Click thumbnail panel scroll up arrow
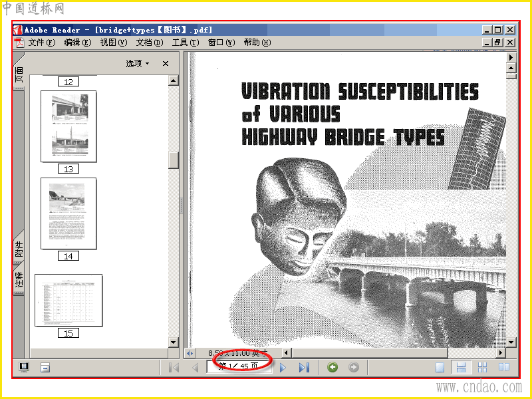This screenshot has width=532, height=399. [174, 80]
